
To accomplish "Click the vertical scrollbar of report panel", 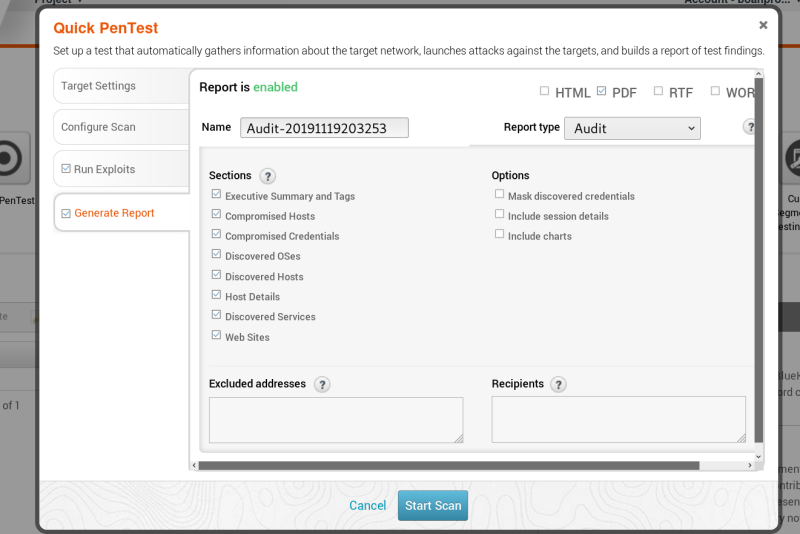I will [x=759, y=260].
